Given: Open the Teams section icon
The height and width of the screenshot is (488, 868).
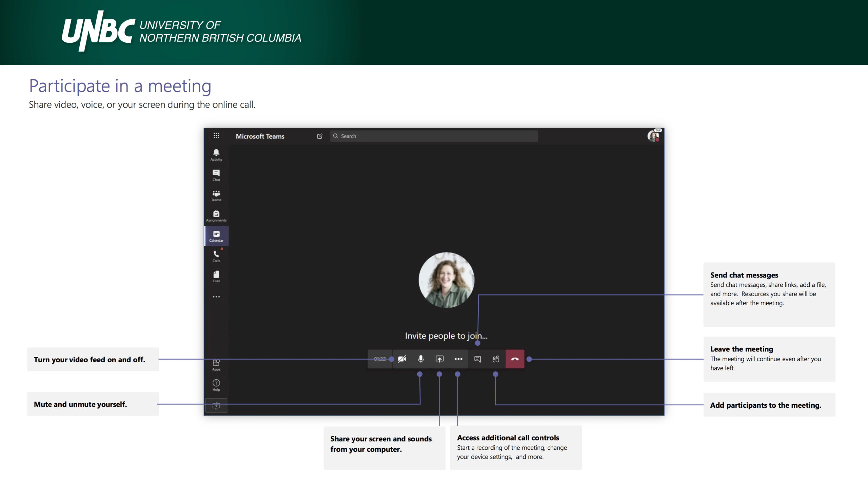Looking at the screenshot, I should tap(216, 195).
